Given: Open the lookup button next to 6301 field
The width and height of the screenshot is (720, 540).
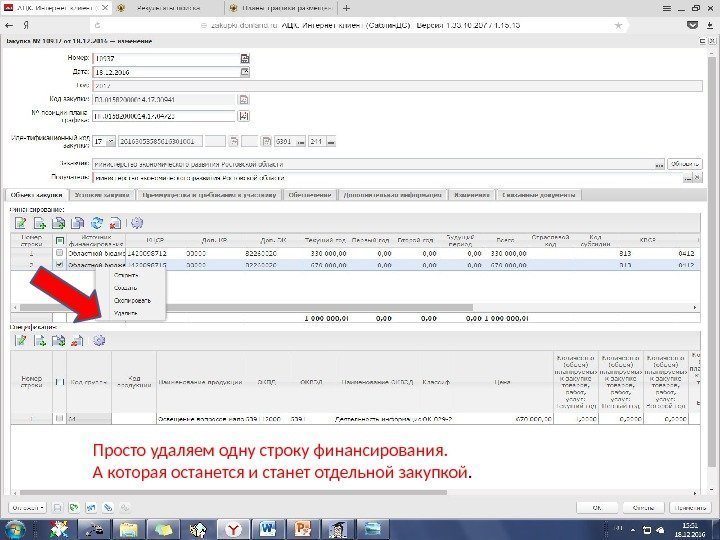Looking at the screenshot, I should click(300, 141).
